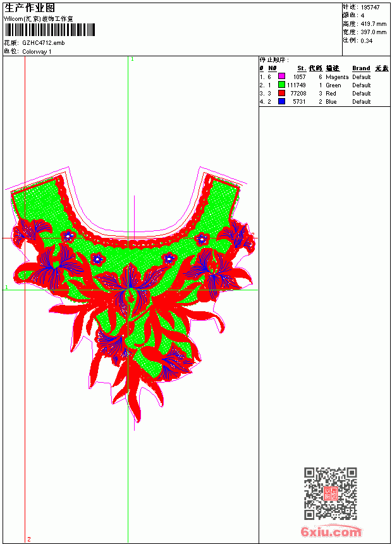Select the Green thread row with 111749 stitches
Viewport: 392px width, 544px height.
point(324,85)
